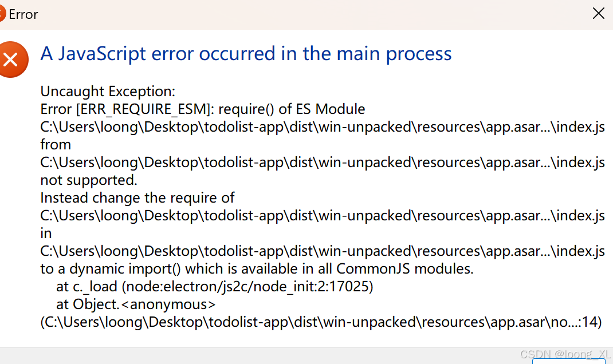Click the index.js path right below "in"
This screenshot has width=613, height=364.
(322, 251)
